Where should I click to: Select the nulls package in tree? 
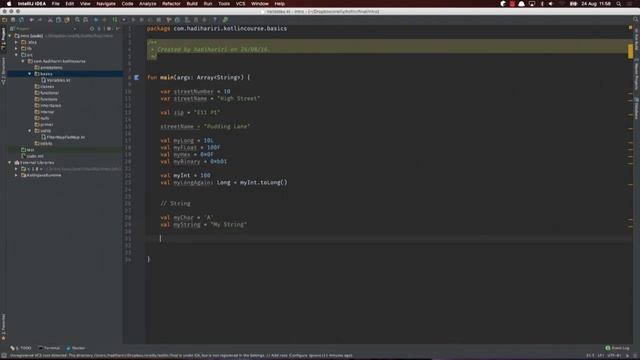coord(42,118)
